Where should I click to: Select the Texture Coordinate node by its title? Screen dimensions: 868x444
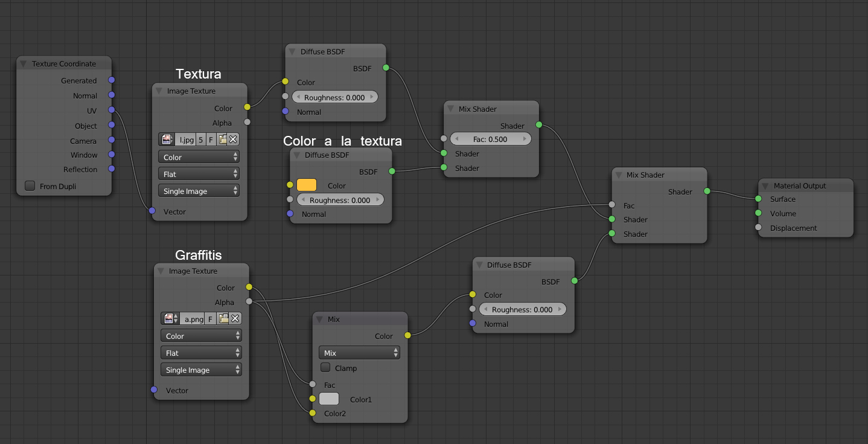point(64,64)
